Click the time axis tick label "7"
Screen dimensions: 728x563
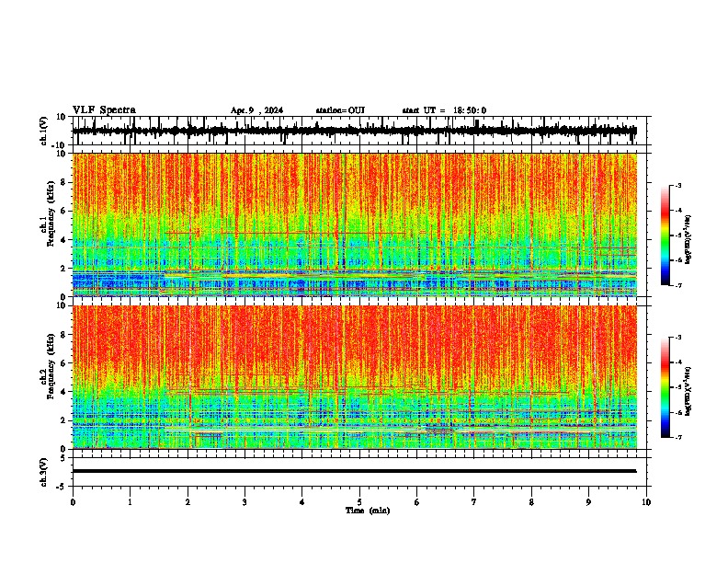[474, 502]
